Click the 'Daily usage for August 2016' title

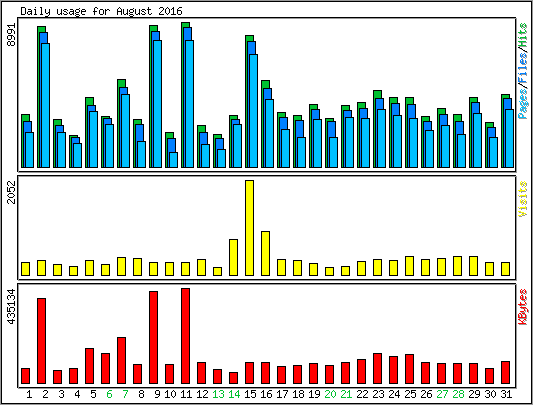[x=101, y=11]
